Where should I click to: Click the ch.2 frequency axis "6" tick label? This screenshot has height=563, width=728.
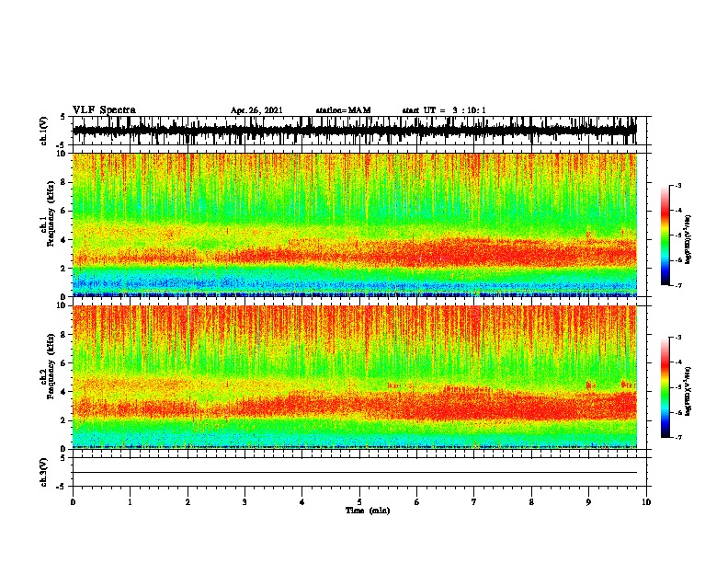pyautogui.click(x=64, y=362)
